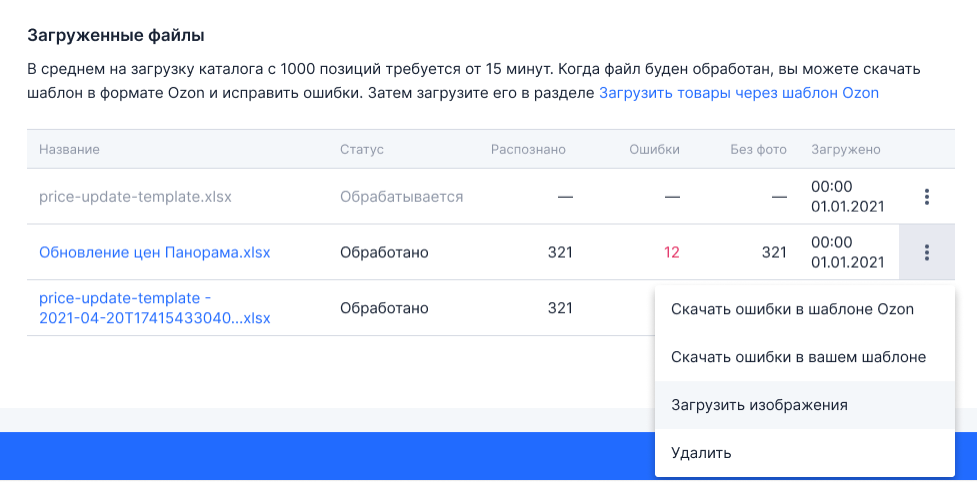Click the "Ошибки" column header
The width and height of the screenshot is (977, 482).
click(x=654, y=149)
